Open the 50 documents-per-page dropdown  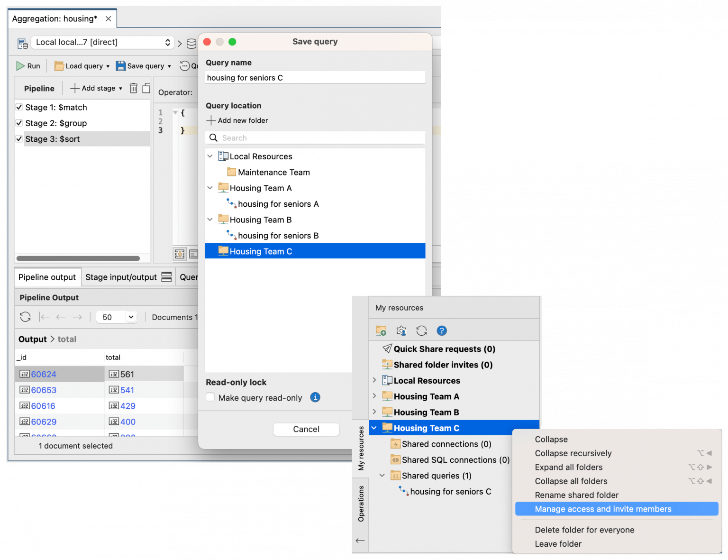click(x=117, y=317)
